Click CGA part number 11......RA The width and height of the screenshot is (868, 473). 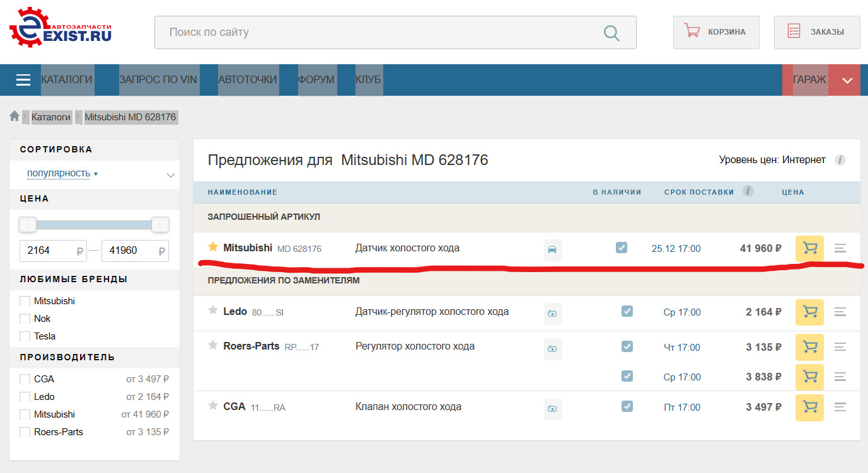[268, 407]
